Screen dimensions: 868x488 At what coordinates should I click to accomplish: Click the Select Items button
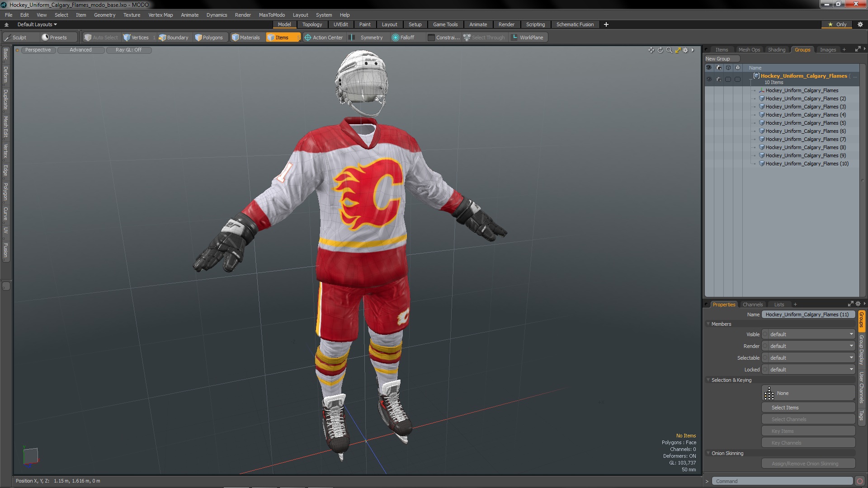click(x=808, y=408)
